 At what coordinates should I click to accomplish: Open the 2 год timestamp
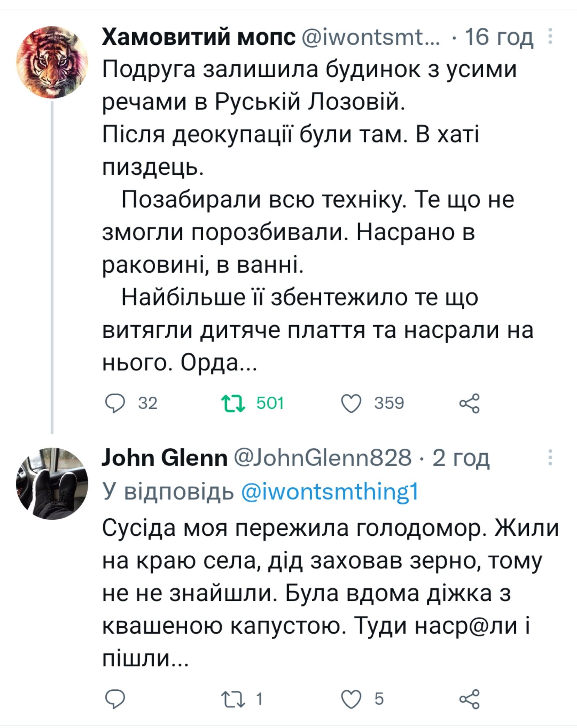[461, 458]
